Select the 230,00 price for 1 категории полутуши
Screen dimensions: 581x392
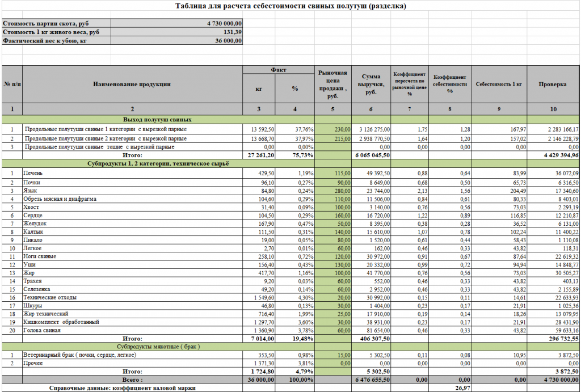332,129
